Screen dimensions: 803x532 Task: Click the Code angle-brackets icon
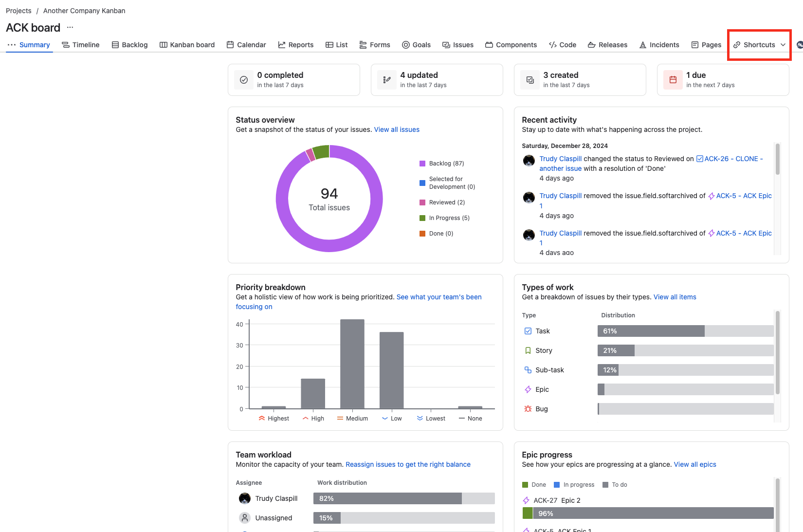pos(552,44)
